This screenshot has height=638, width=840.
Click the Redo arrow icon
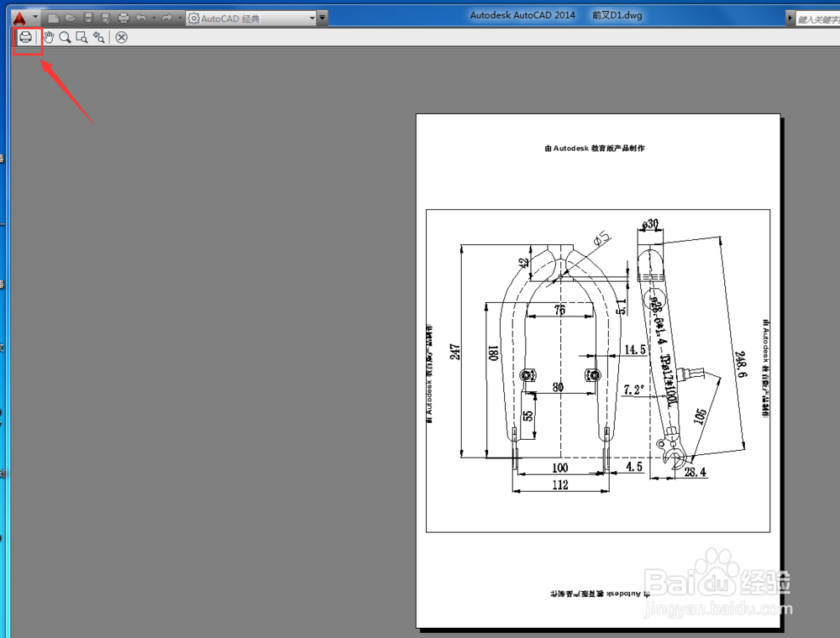[x=166, y=18]
